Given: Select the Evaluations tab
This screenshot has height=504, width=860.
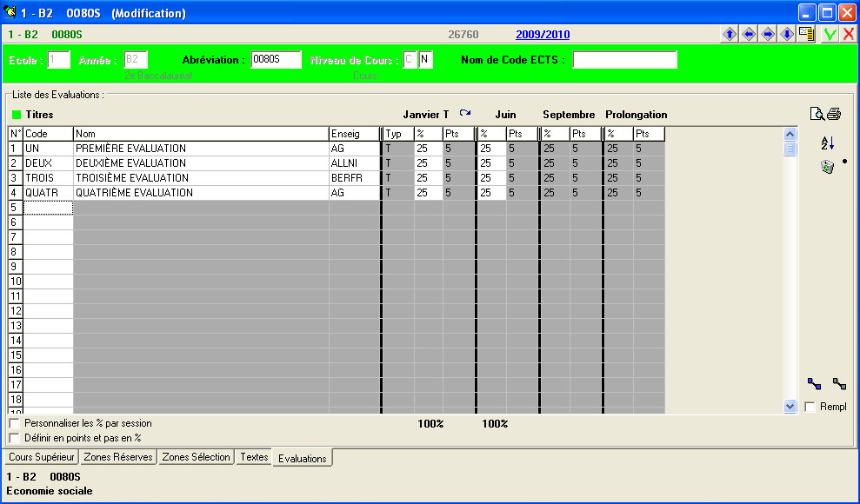Looking at the screenshot, I should [303, 459].
